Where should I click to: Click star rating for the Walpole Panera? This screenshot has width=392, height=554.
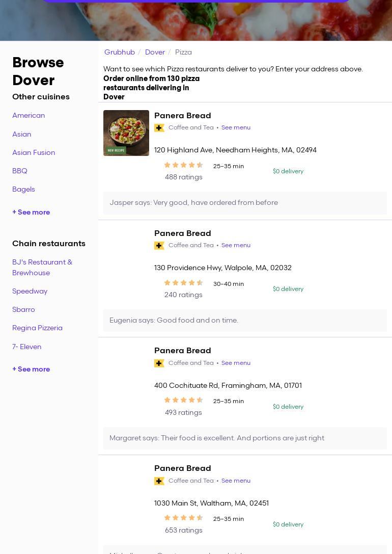pyautogui.click(x=183, y=283)
